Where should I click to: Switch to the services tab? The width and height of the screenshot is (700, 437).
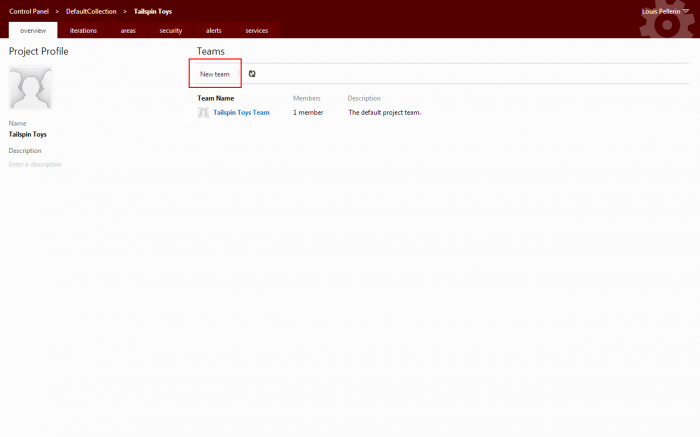[x=256, y=31]
